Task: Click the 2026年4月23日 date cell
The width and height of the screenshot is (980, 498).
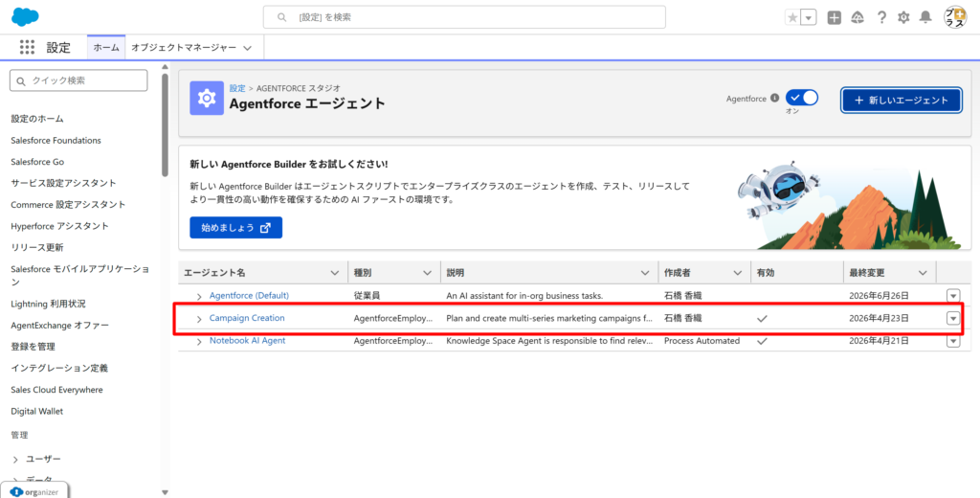Action: pos(879,319)
